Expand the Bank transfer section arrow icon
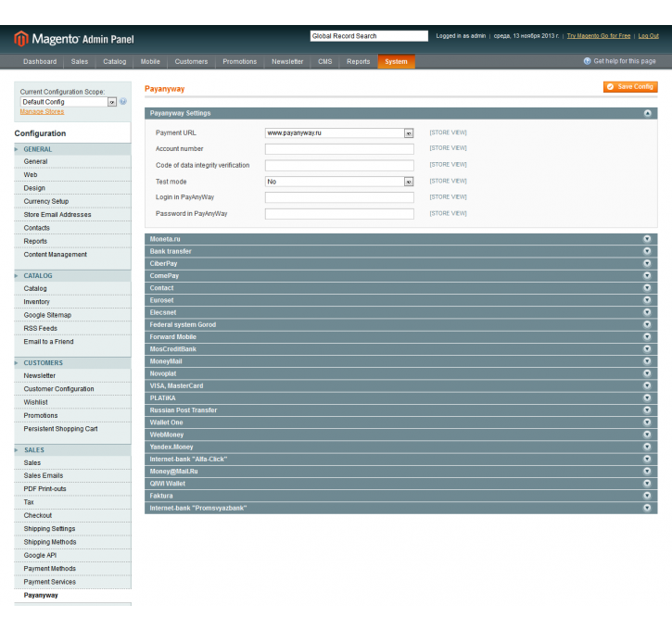The height and width of the screenshot is (630, 672). click(x=647, y=251)
